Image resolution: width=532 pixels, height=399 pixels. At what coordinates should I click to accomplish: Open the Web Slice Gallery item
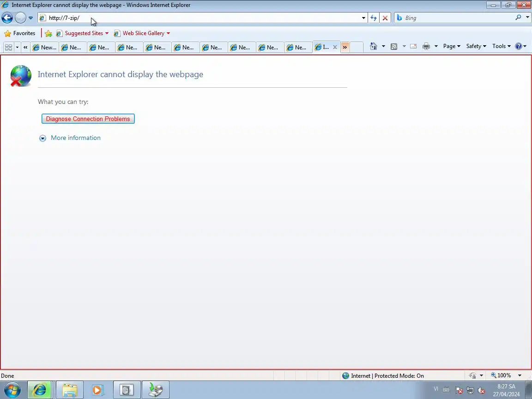pos(142,33)
